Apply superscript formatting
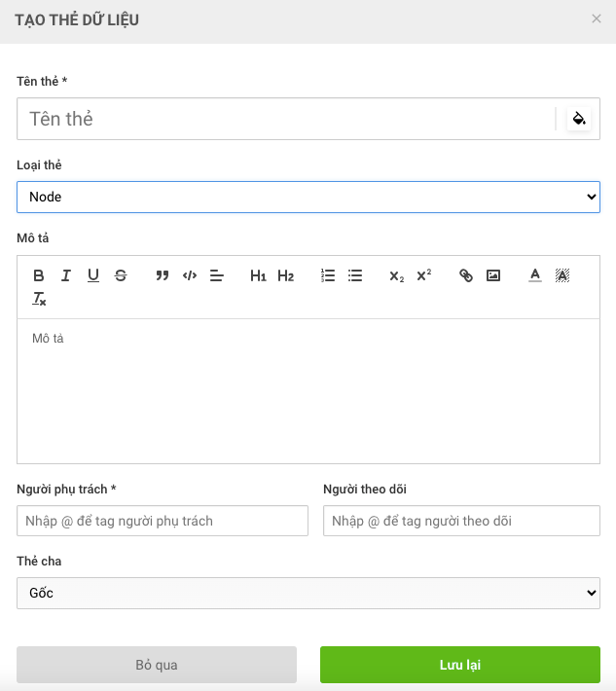The height and width of the screenshot is (691, 616). [424, 275]
